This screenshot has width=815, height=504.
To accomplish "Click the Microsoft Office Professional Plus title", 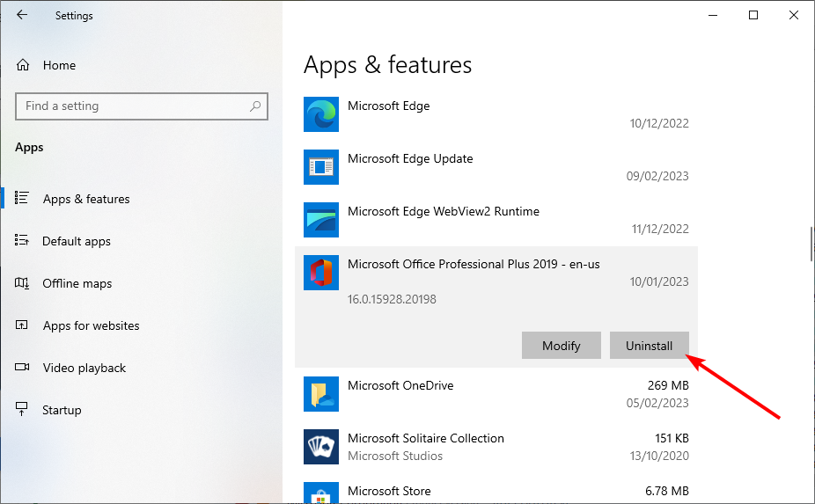I will click(474, 264).
